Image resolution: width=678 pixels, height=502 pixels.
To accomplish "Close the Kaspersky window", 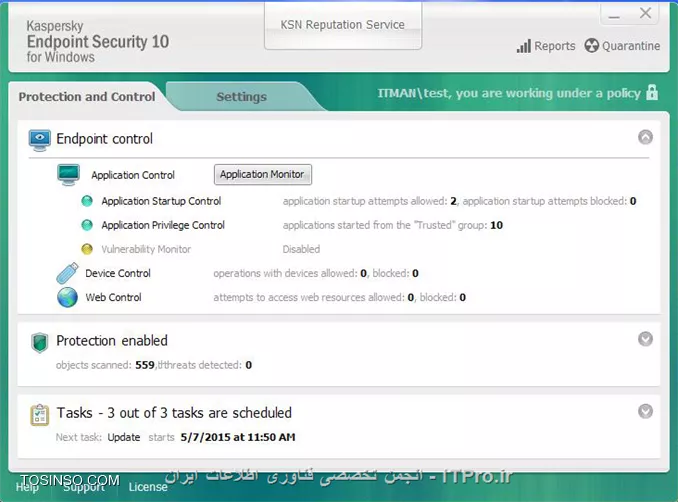I will (646, 13).
